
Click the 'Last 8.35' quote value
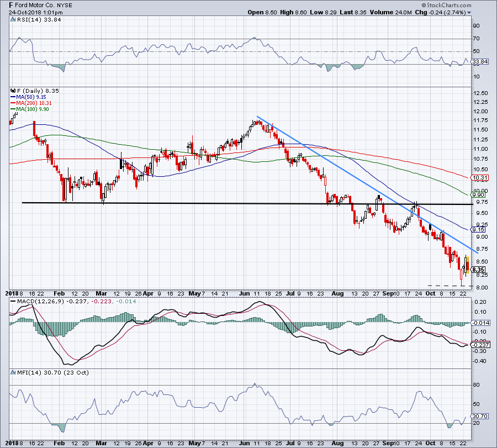pyautogui.click(x=353, y=12)
